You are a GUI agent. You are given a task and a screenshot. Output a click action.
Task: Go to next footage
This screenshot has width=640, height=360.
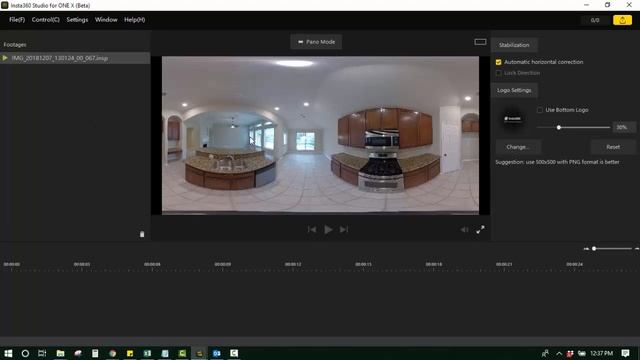point(344,229)
